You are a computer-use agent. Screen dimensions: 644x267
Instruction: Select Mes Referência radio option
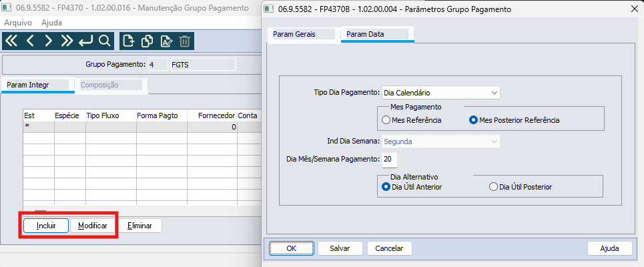(385, 120)
